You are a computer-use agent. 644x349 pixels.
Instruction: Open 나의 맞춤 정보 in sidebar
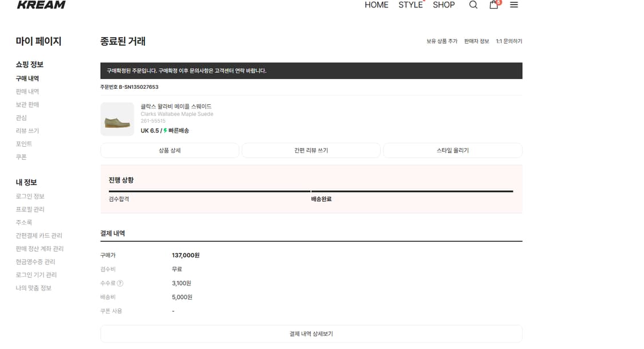point(34,288)
